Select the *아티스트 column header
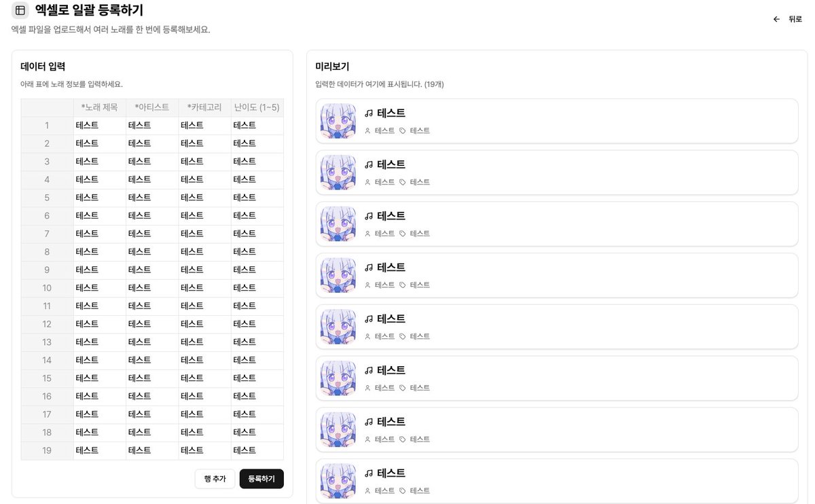Image resolution: width=815 pixels, height=504 pixels. pyautogui.click(x=152, y=107)
